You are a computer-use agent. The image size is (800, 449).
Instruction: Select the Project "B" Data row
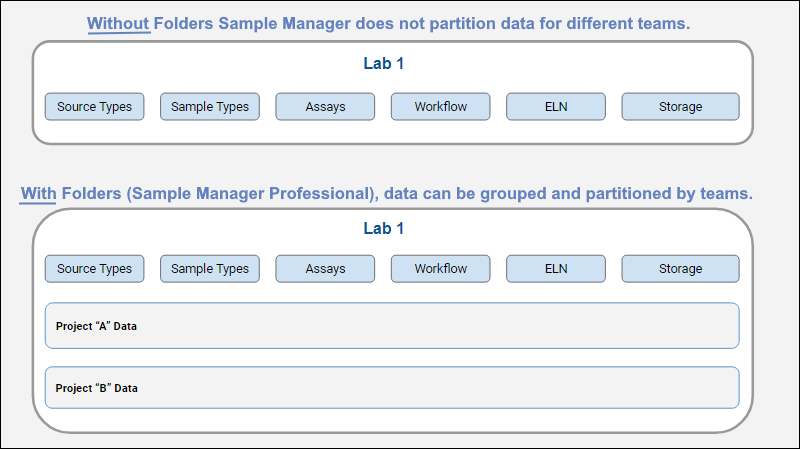[x=392, y=388]
